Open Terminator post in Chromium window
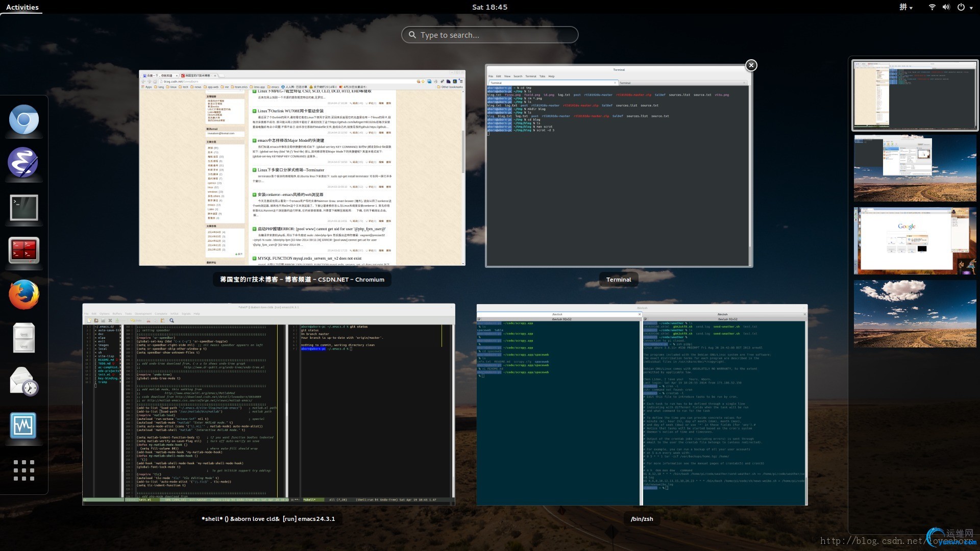 (x=291, y=170)
